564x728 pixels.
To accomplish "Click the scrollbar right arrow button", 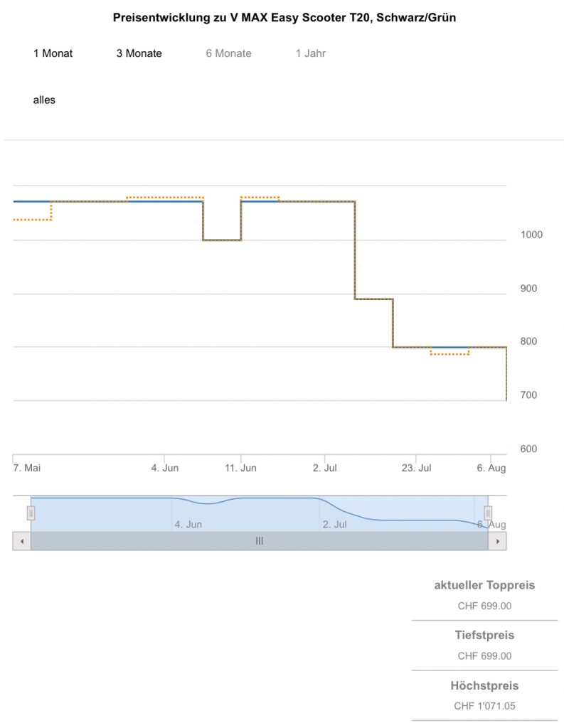I will point(497,541).
